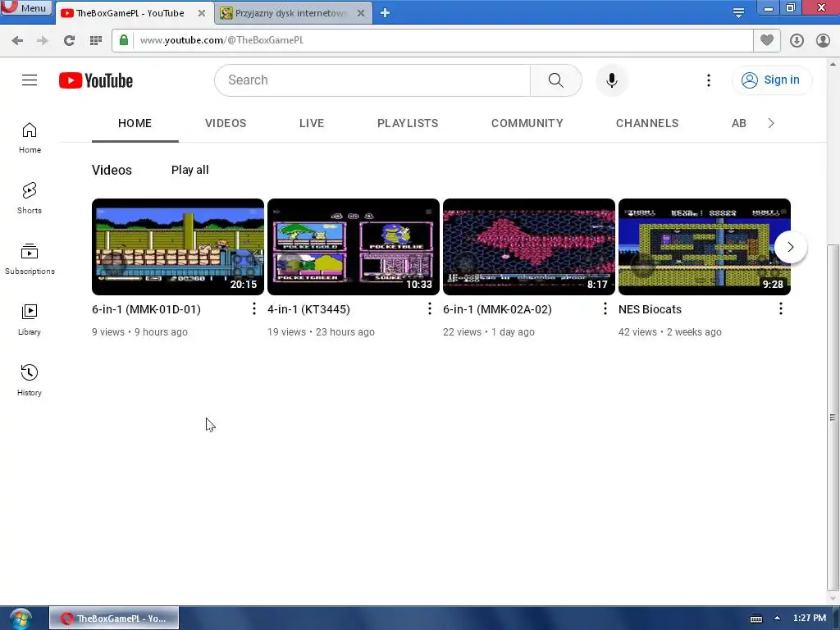Click the YouTube search field
The image size is (840, 630).
click(x=372, y=80)
